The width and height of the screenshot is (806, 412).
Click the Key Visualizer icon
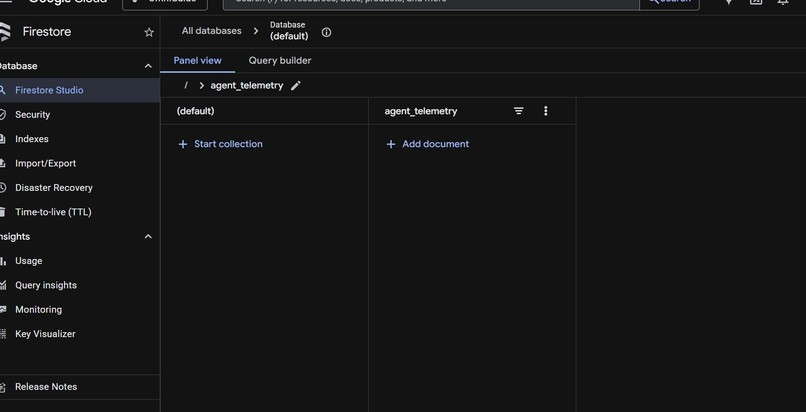[3, 334]
